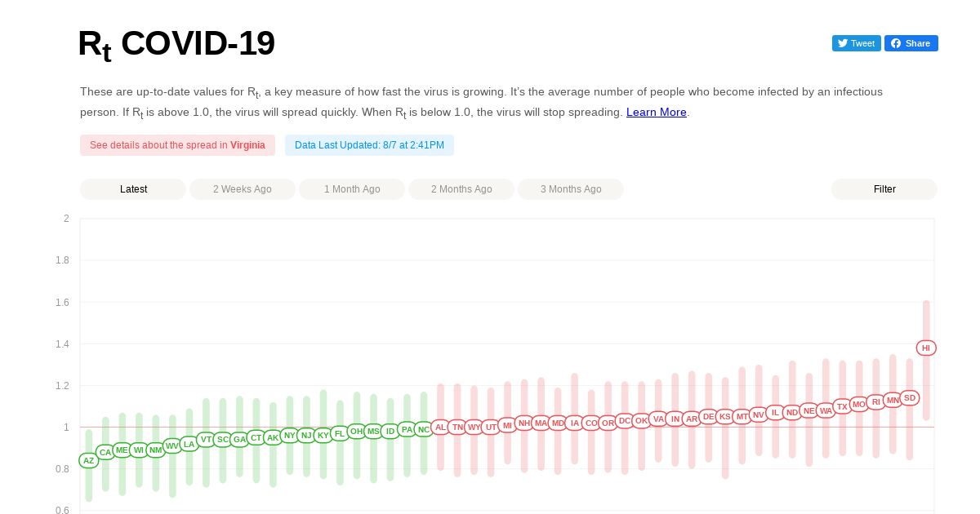980x514 pixels.
Task: Click the Twitter Tweet button
Action: pyautogui.click(x=856, y=43)
